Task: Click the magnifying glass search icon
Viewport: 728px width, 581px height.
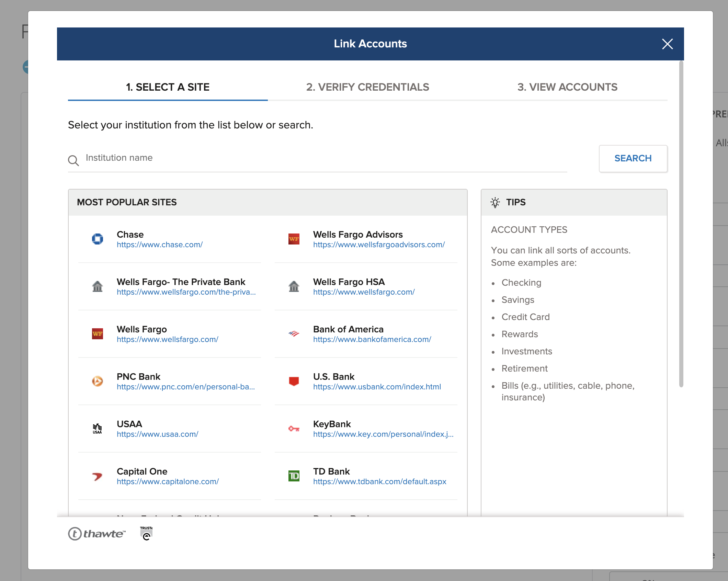Action: coord(73,160)
